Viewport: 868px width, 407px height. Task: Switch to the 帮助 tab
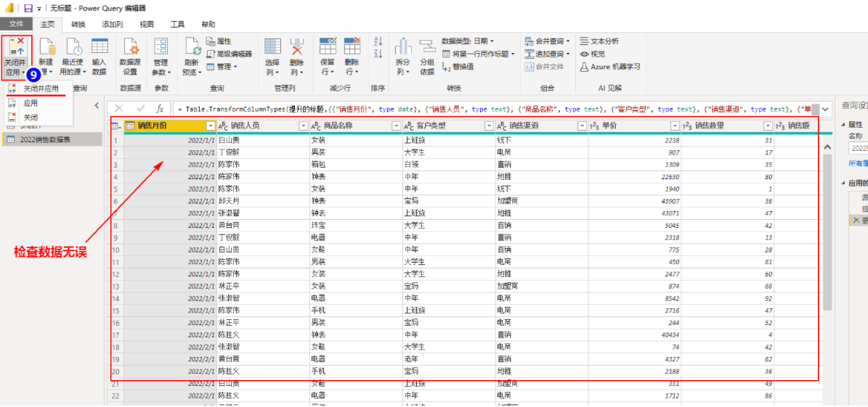pyautogui.click(x=208, y=25)
